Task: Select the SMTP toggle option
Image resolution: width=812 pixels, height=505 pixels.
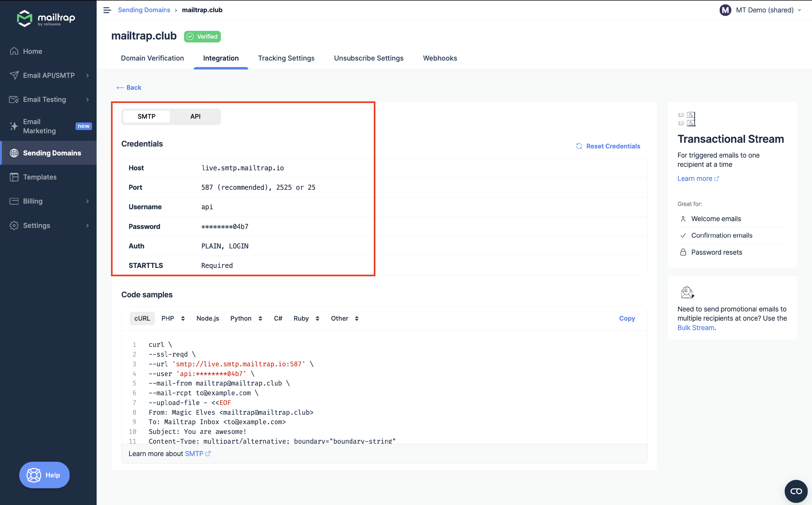Action: click(146, 117)
